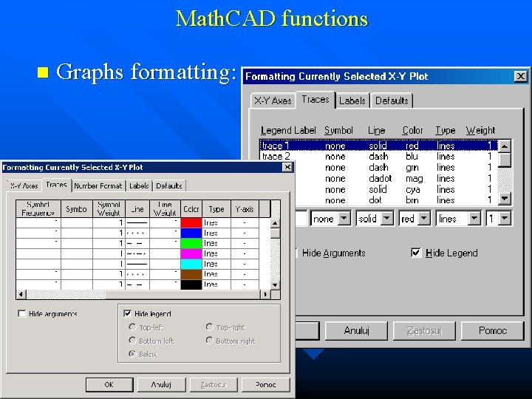Image resolution: width=532 pixels, height=399 pixels.
Task: Click solid line cell in red row
Action: point(137,222)
